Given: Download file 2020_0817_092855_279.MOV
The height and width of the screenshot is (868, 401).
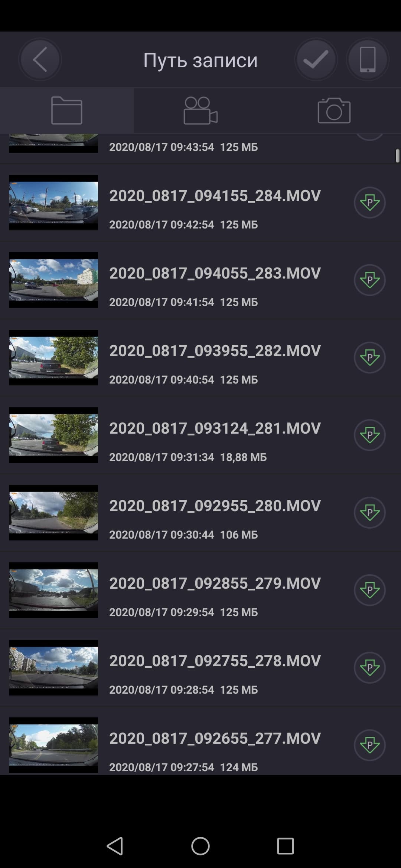Looking at the screenshot, I should pyautogui.click(x=369, y=590).
